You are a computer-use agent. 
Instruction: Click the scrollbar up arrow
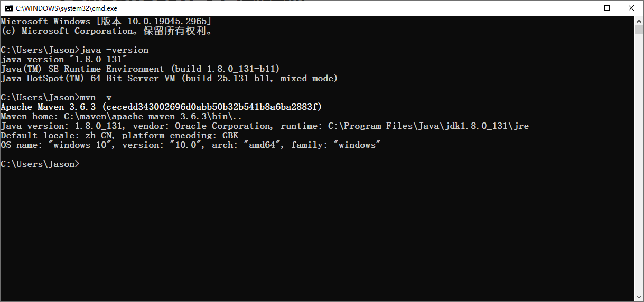pos(639,21)
